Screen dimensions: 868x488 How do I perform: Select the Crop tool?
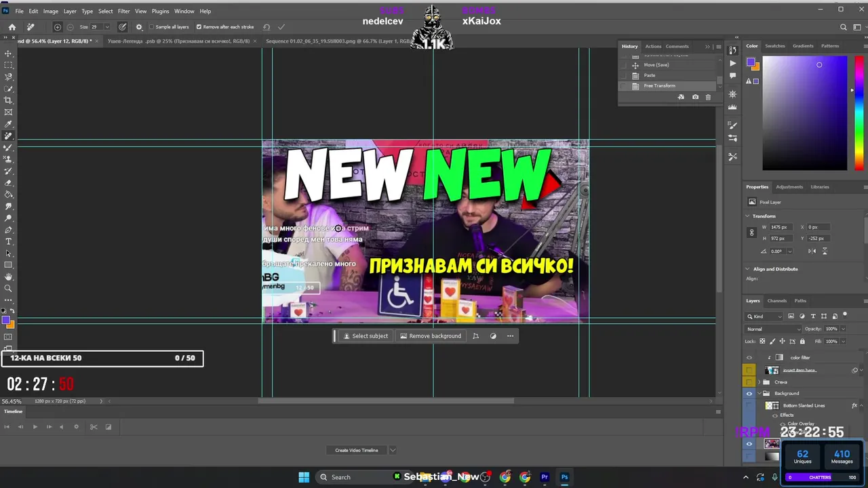click(x=8, y=100)
